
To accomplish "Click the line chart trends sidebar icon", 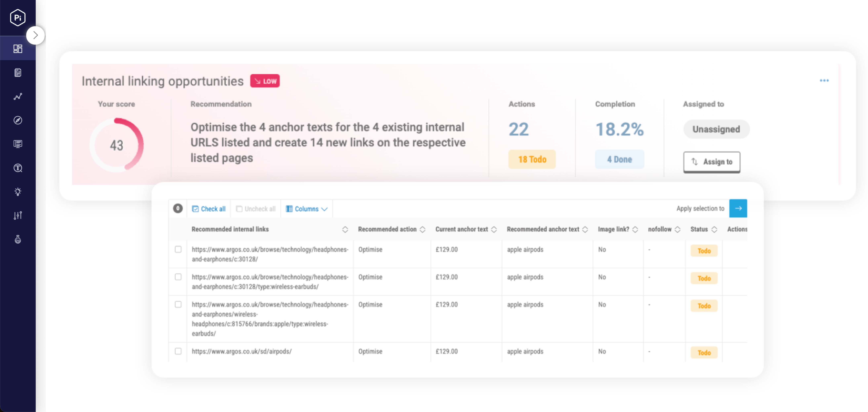I will click(17, 97).
